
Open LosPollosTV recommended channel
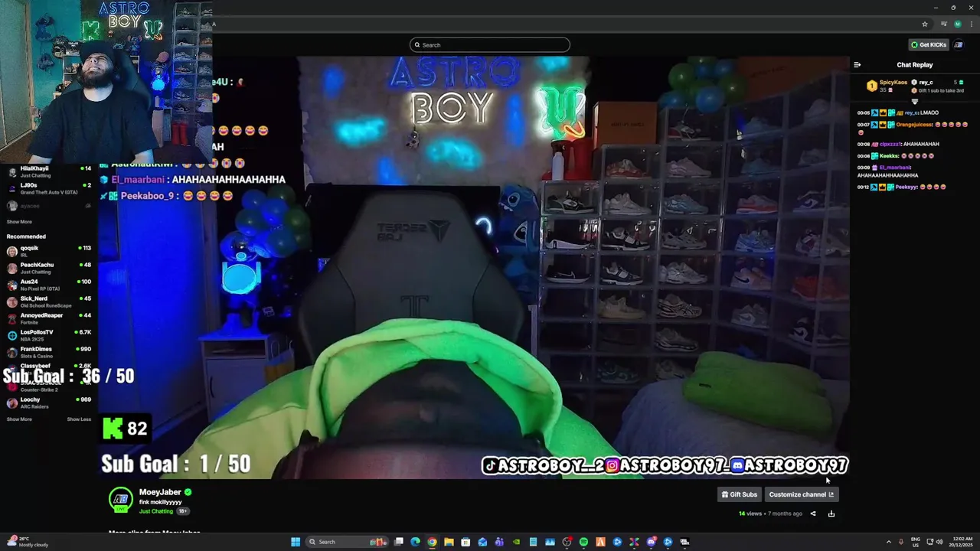coord(49,335)
